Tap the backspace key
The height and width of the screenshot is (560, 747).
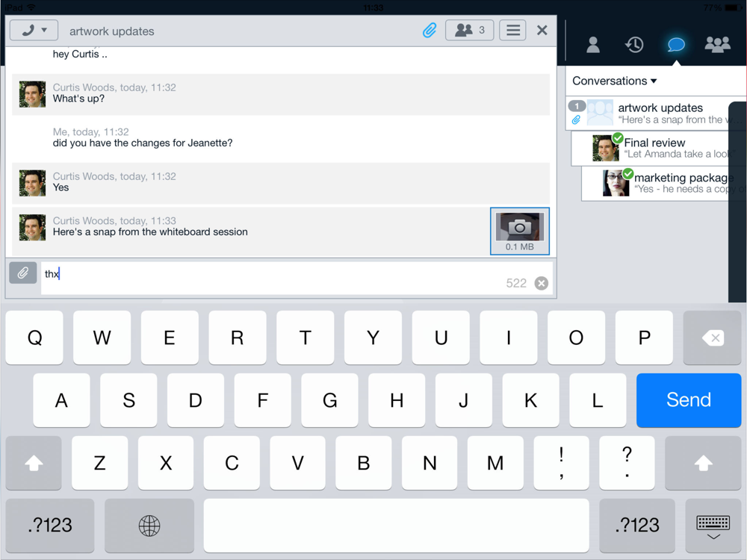712,337
